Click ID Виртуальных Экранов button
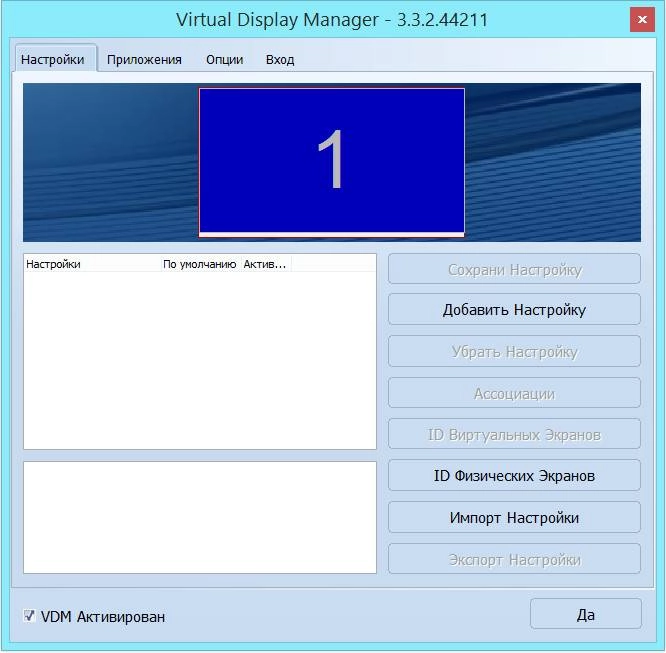Image resolution: width=666 pixels, height=653 pixels. click(x=514, y=434)
